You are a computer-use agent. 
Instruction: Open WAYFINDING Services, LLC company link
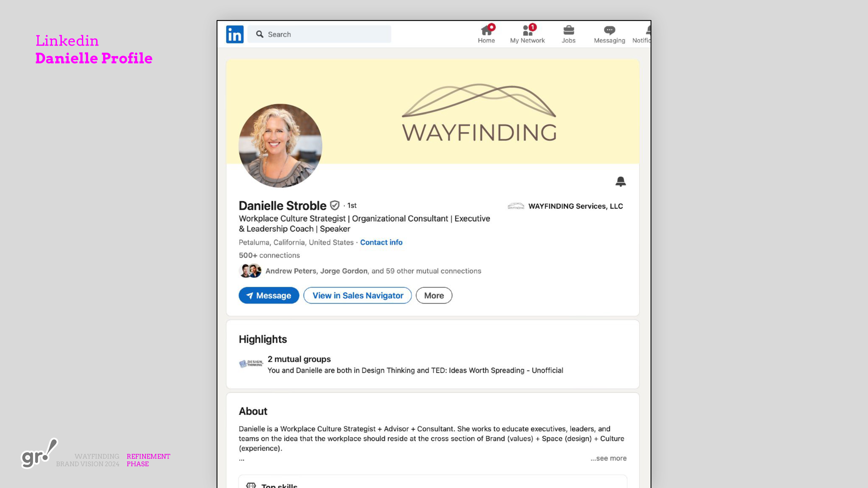click(575, 206)
